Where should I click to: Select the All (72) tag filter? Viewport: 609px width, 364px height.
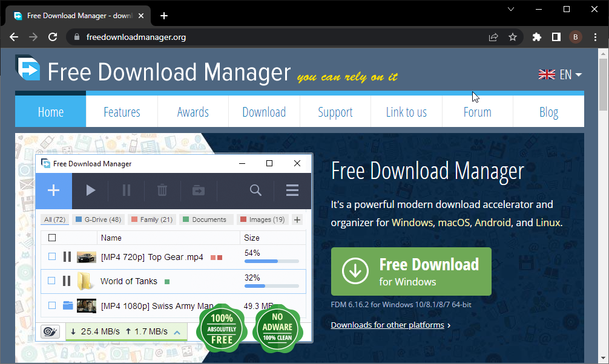(x=54, y=219)
